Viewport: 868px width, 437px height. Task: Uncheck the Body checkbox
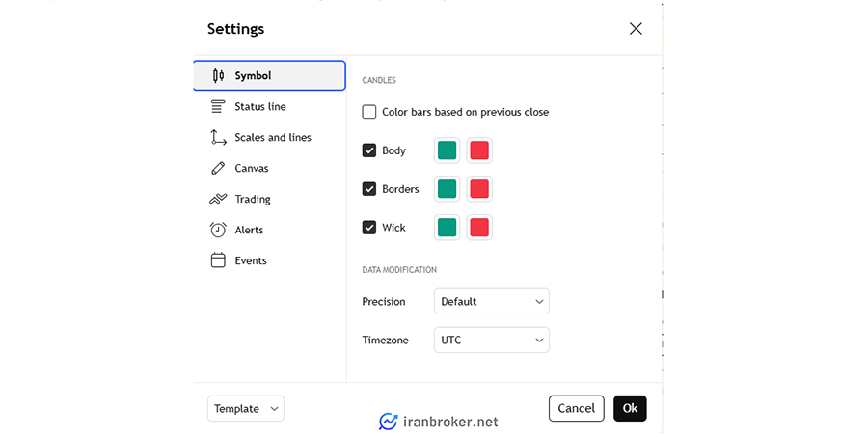(369, 150)
